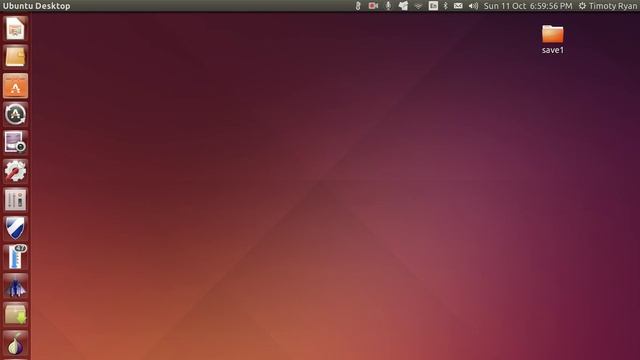Open the Bluetooth indicator menu
Viewport: 640px width, 360px height.
[446, 6]
